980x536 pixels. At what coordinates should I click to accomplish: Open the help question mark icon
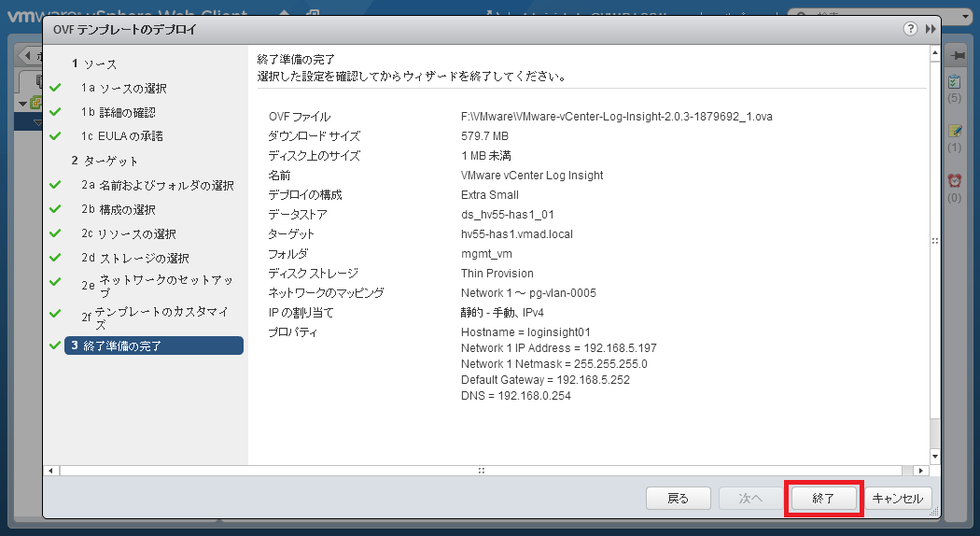click(911, 29)
